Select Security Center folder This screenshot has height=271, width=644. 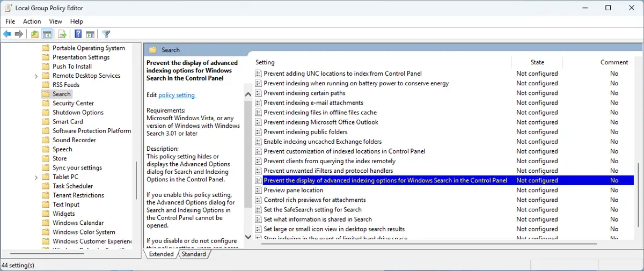pos(73,103)
